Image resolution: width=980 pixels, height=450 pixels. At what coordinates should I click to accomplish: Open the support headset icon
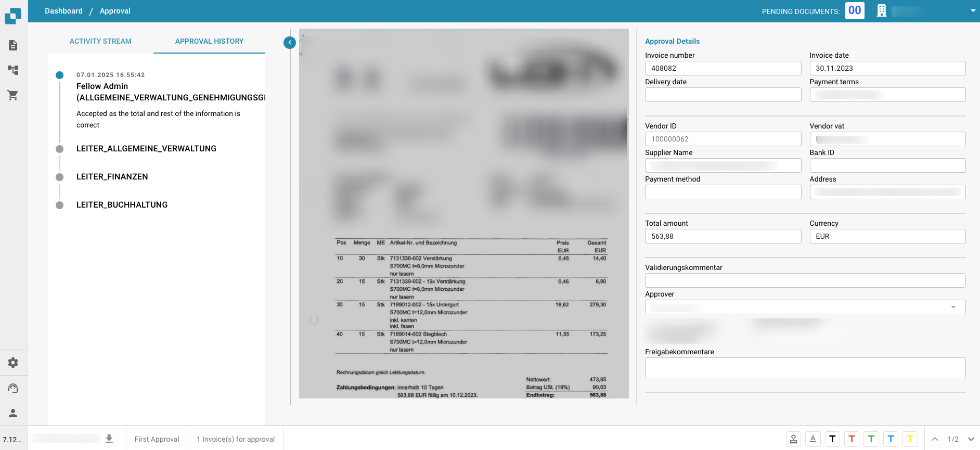[13, 388]
